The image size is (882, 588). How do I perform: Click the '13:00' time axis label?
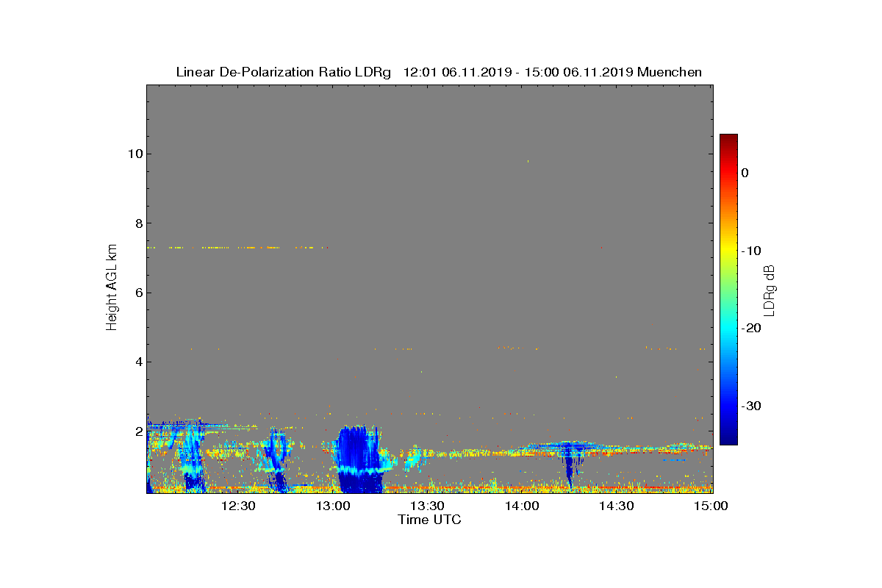332,506
